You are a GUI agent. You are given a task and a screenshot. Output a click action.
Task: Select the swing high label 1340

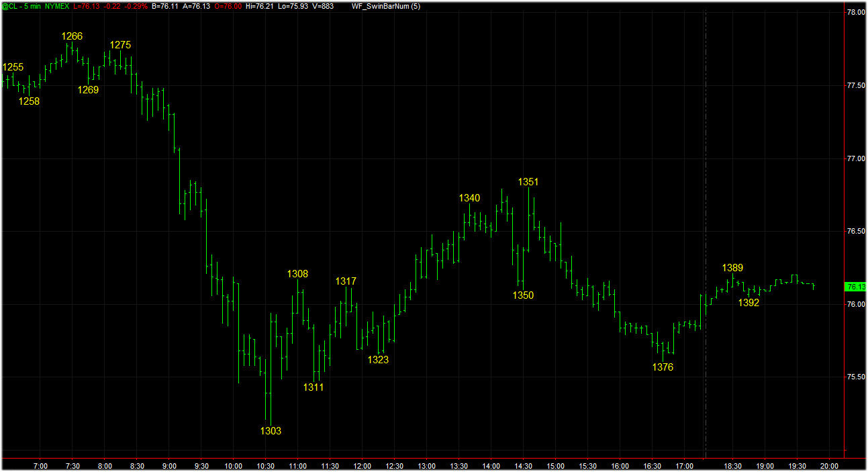469,198
